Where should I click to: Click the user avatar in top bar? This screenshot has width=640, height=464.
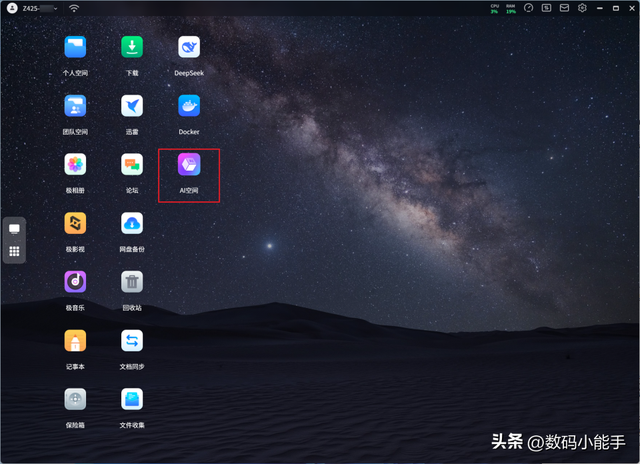click(11, 8)
